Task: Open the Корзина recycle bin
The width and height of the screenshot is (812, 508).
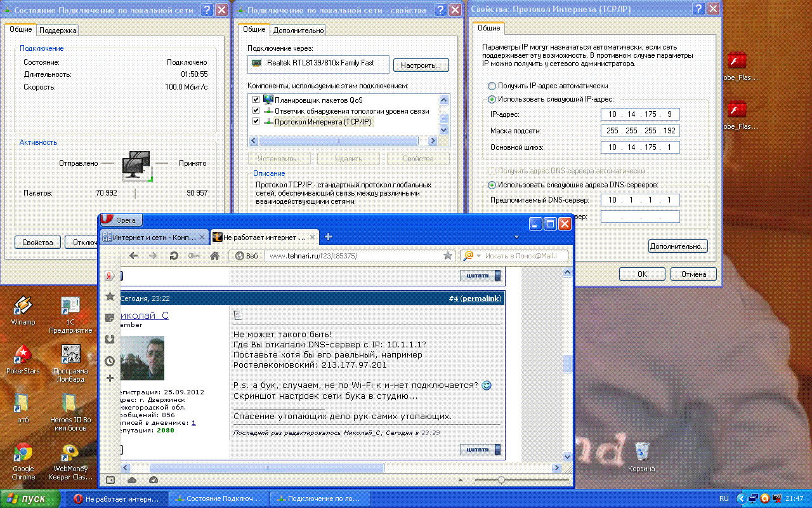Action: [641, 457]
